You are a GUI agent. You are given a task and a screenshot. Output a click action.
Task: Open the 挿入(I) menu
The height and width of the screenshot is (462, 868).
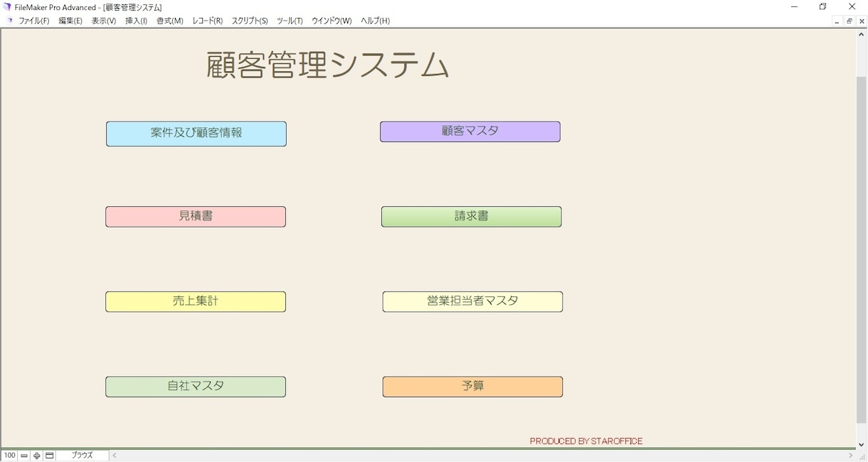136,21
